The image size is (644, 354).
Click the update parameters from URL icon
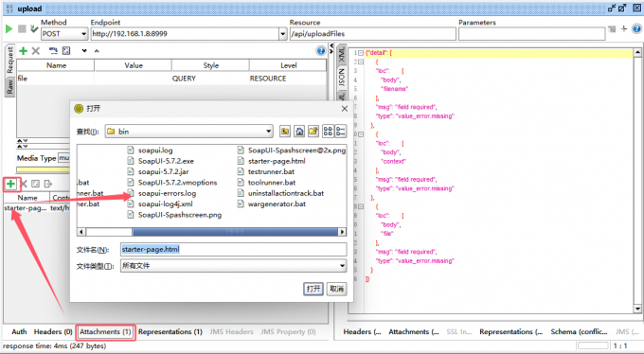point(53,51)
